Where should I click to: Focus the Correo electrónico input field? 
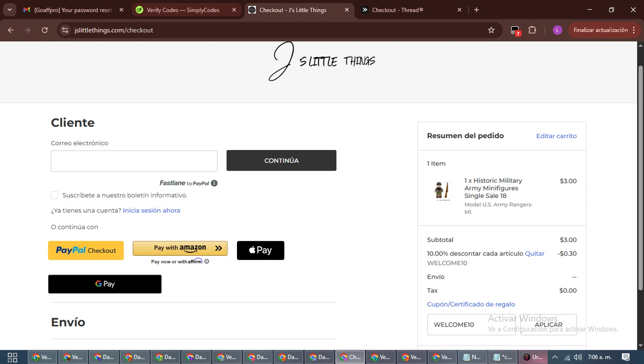[134, 161]
